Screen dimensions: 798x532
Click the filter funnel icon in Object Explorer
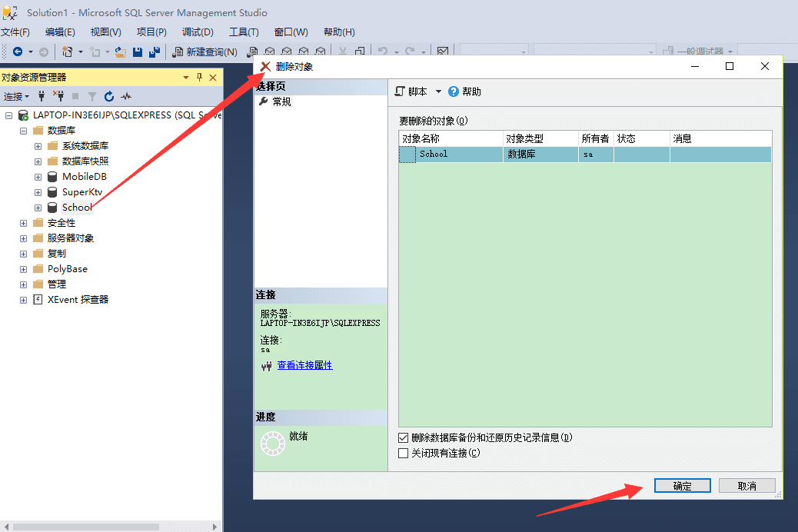[91, 96]
